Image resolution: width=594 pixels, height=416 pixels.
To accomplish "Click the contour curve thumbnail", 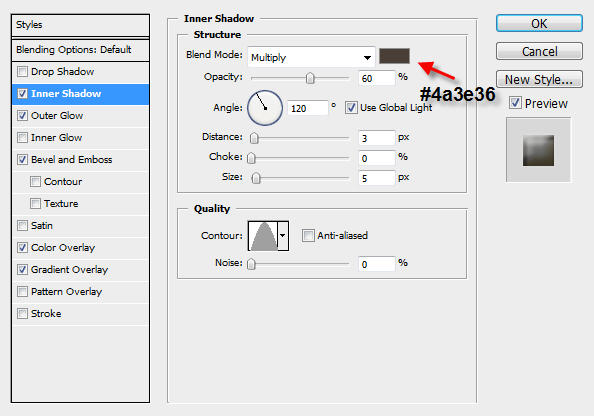I will pyautogui.click(x=263, y=236).
